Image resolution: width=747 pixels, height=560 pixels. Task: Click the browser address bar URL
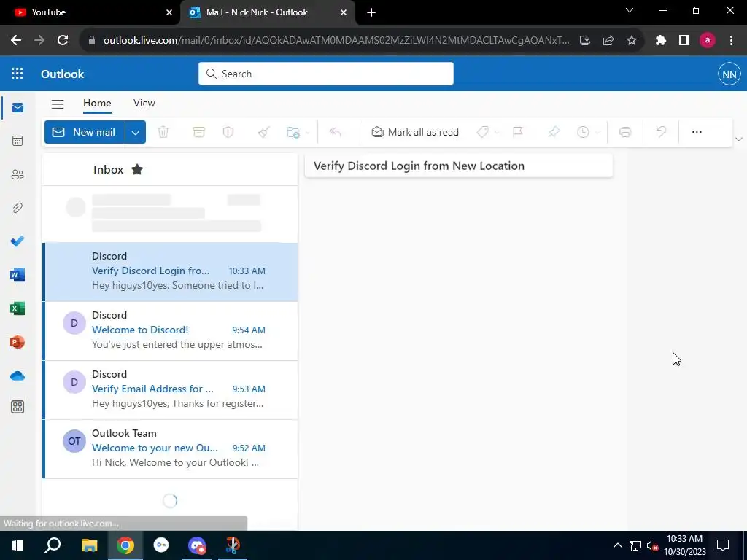point(336,41)
